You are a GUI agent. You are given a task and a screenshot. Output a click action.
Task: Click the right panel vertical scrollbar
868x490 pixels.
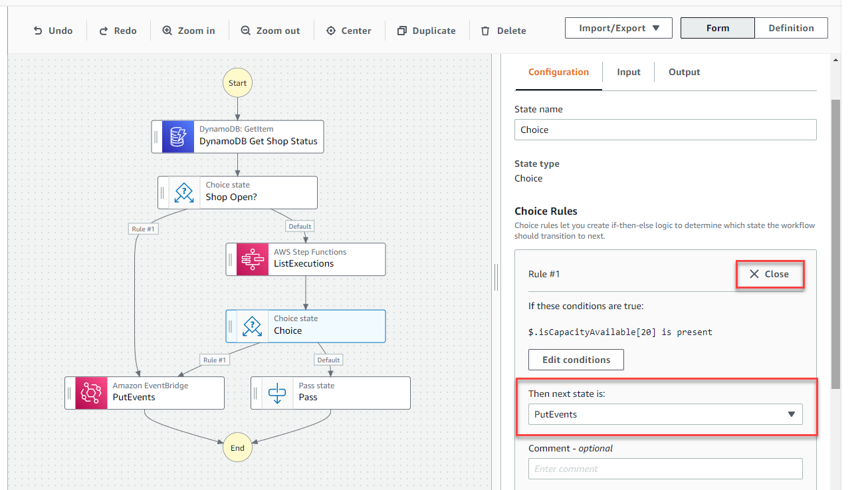836,244
